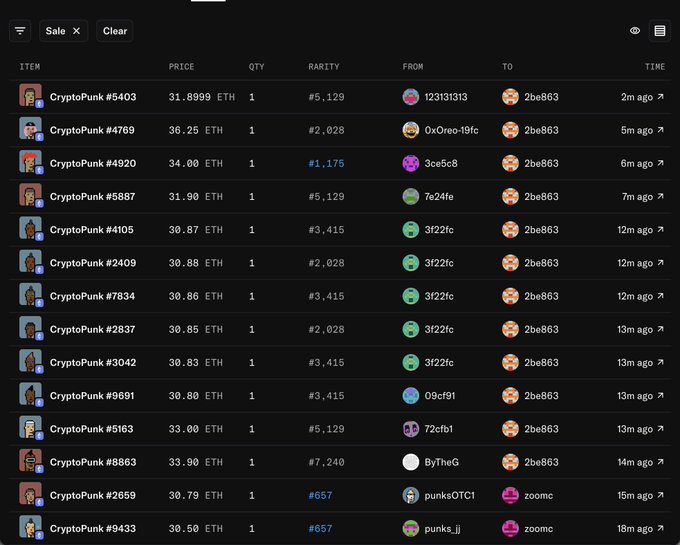The height and width of the screenshot is (545, 680).
Task: Click the TO column header
Action: pyautogui.click(x=507, y=67)
